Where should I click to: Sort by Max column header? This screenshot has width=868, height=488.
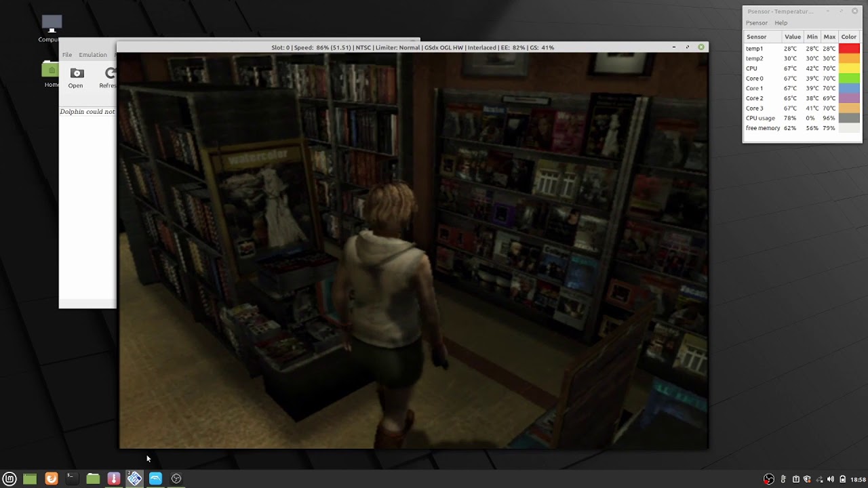coord(829,37)
